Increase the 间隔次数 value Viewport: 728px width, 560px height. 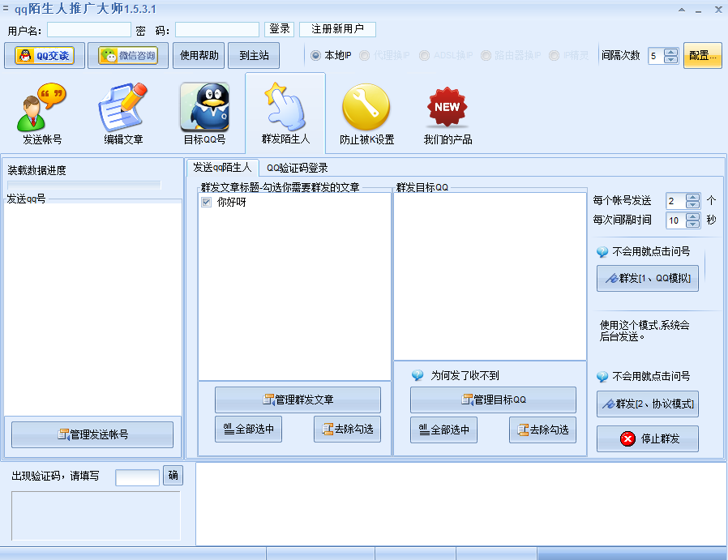pyautogui.click(x=670, y=52)
